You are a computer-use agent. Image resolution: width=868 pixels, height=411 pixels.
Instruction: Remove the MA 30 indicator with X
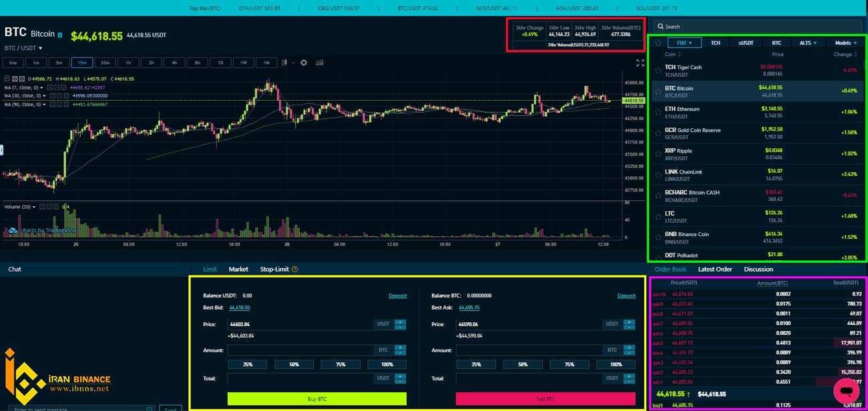click(x=65, y=95)
